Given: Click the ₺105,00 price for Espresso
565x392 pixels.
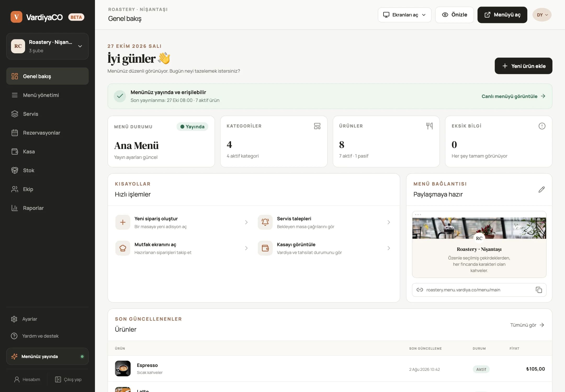Looking at the screenshot, I should (535, 369).
